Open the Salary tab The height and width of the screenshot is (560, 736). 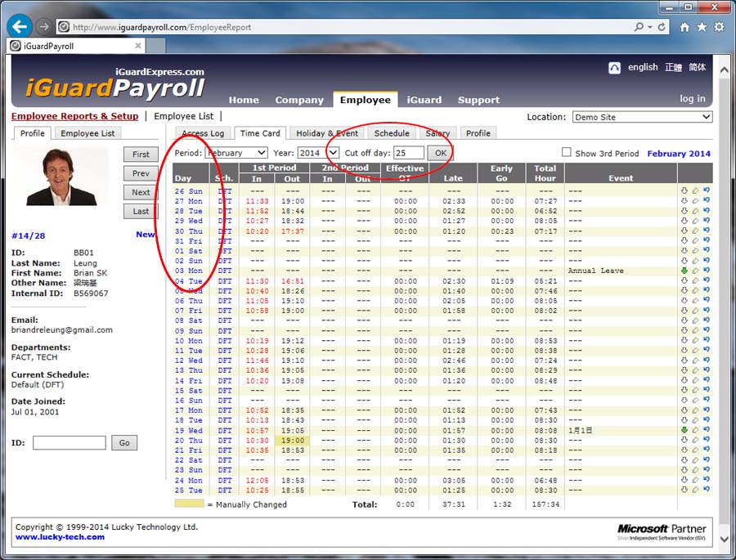pos(438,133)
